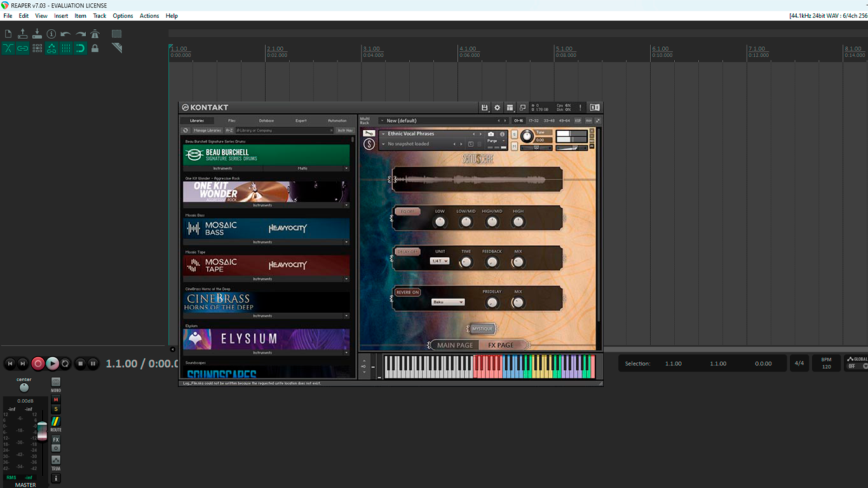This screenshot has height=488, width=868.
Task: Toggle ripple editing grid icon
Action: [x=37, y=48]
